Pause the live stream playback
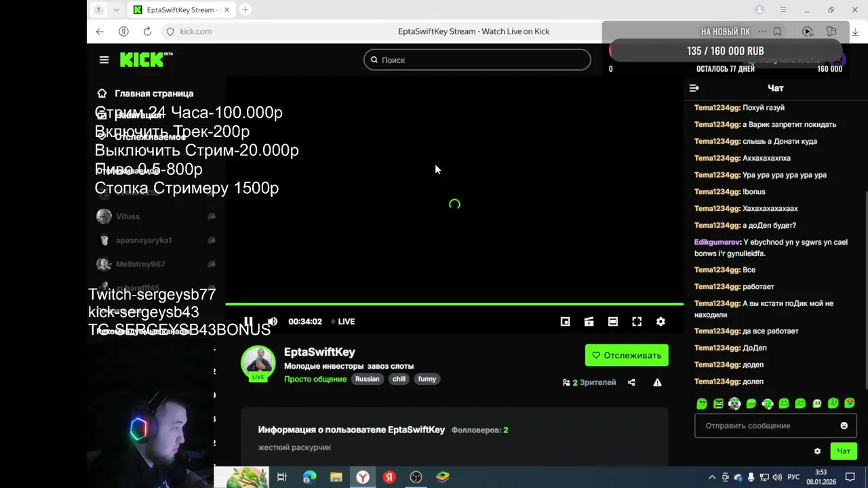Image resolution: width=868 pixels, height=488 pixels. (x=248, y=321)
